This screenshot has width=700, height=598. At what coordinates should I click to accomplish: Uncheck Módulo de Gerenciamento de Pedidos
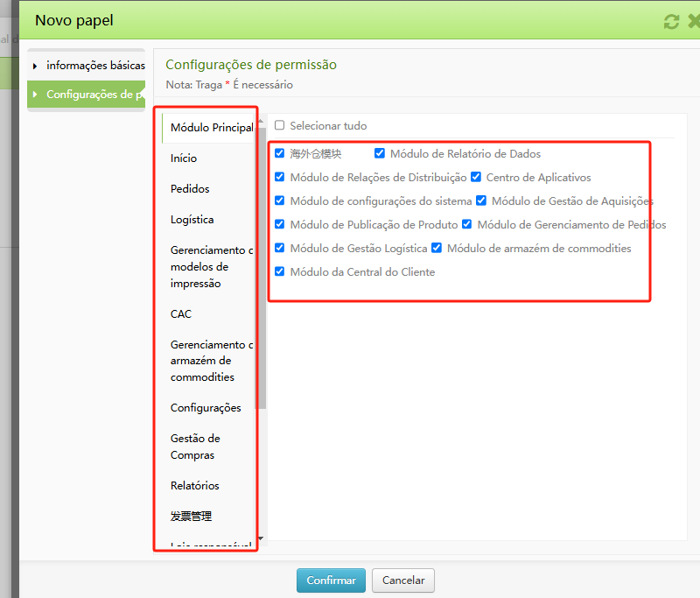tap(466, 224)
